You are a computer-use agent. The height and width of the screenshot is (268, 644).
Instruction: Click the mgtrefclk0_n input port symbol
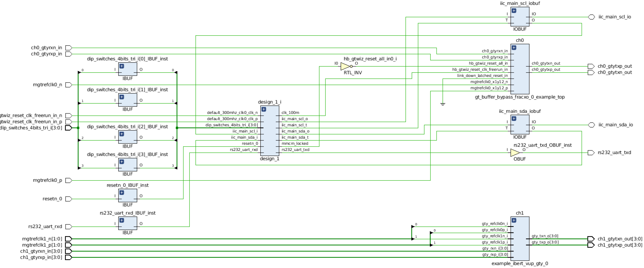click(69, 85)
